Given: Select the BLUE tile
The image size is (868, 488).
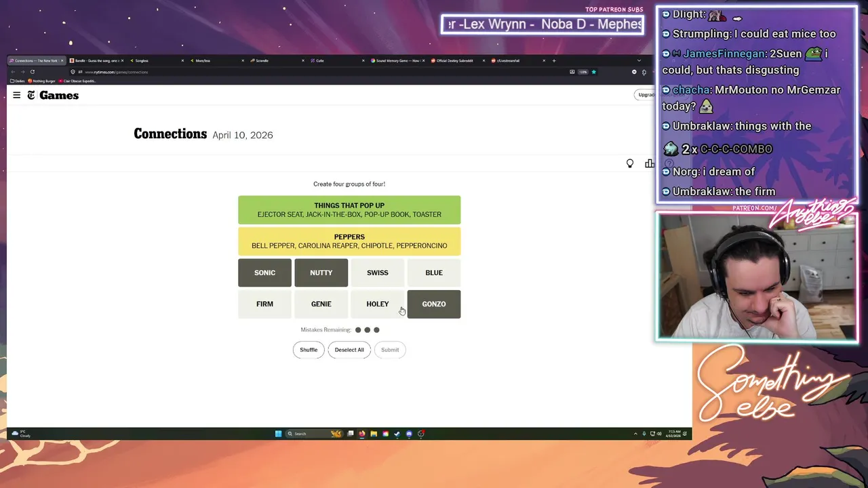Looking at the screenshot, I should click(x=434, y=272).
